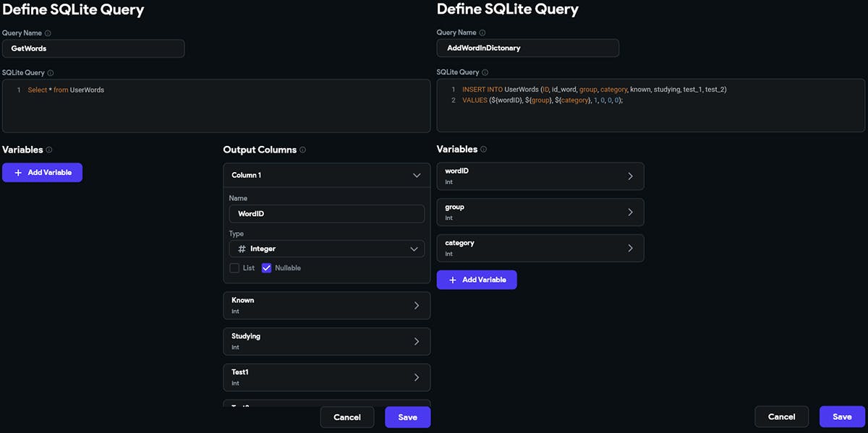Expand the Studying output column
868x433 pixels.
pyautogui.click(x=416, y=341)
